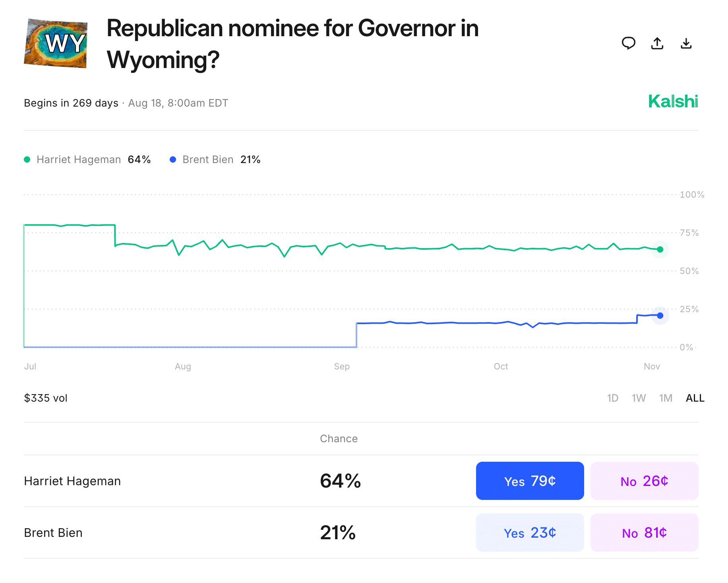Select the ALL chart range
This screenshot has height=583, width=728.
coord(695,398)
